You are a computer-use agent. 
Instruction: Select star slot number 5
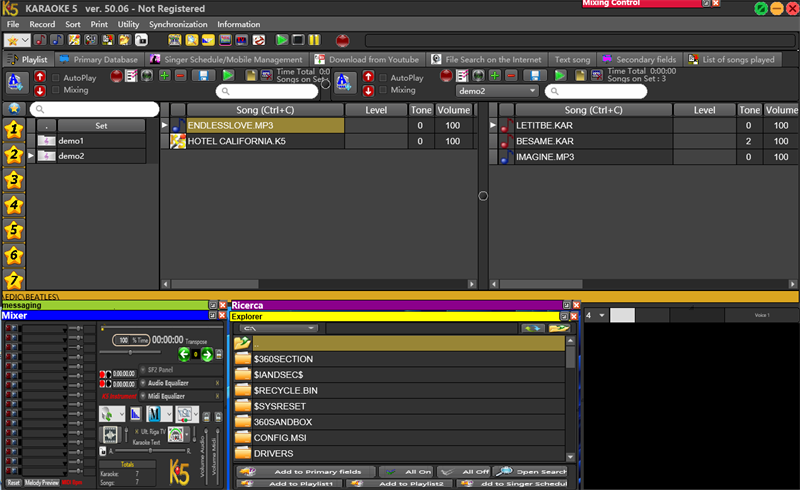[x=14, y=230]
